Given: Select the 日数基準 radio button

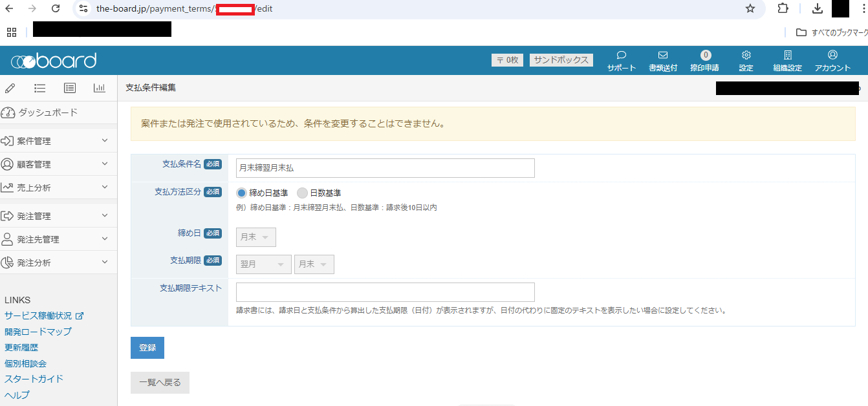Looking at the screenshot, I should (x=302, y=193).
